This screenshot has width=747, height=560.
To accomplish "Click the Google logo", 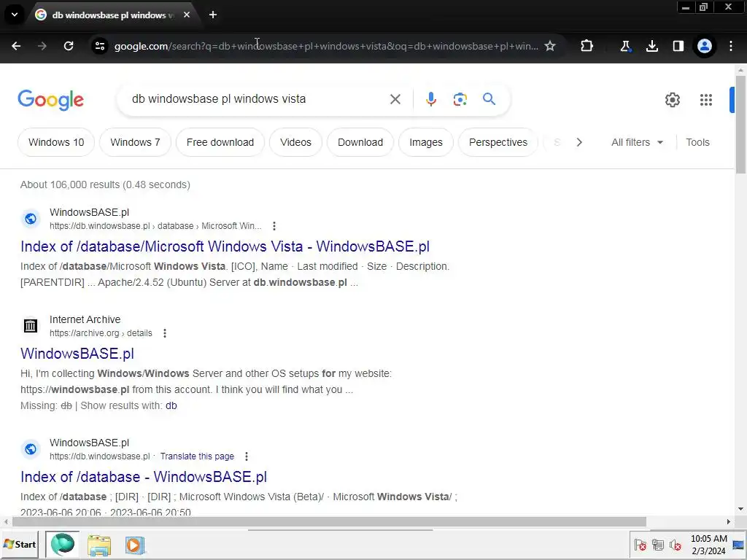I will [51, 100].
